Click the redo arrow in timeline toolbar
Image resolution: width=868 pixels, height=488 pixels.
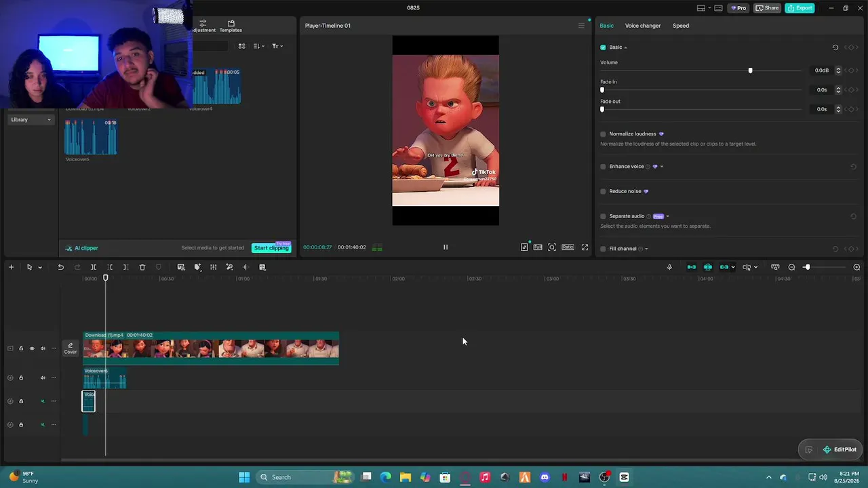point(77,267)
